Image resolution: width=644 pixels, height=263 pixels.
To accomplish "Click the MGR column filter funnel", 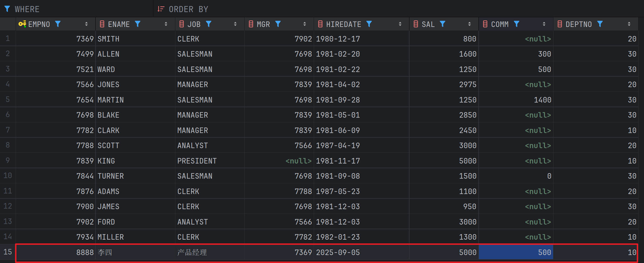I will pyautogui.click(x=278, y=24).
